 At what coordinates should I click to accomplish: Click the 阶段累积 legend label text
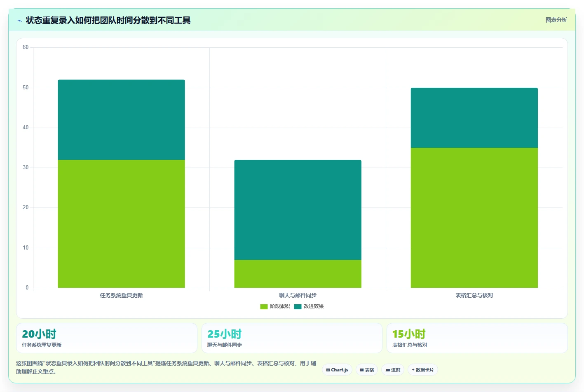click(280, 306)
